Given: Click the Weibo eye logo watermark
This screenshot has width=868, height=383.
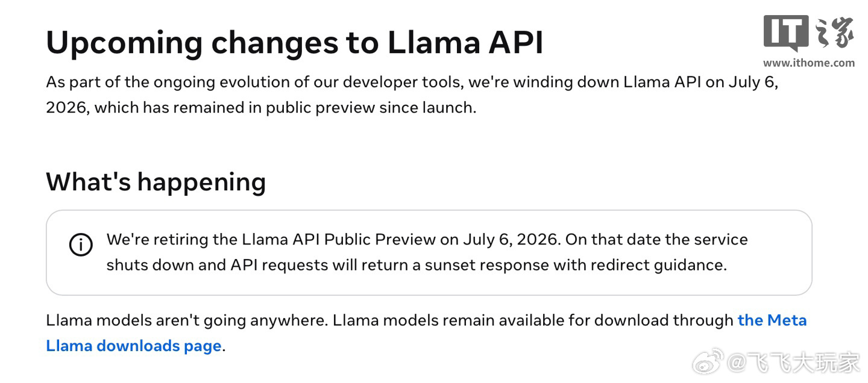Looking at the screenshot, I should [708, 361].
